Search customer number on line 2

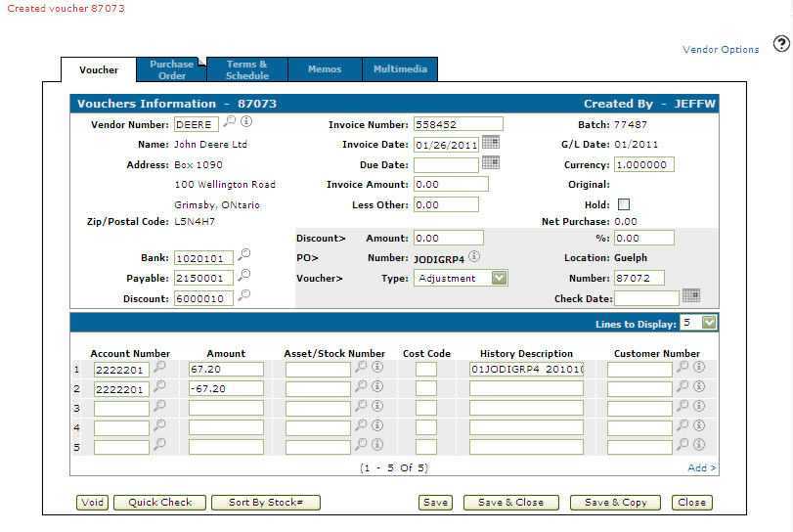click(x=683, y=386)
